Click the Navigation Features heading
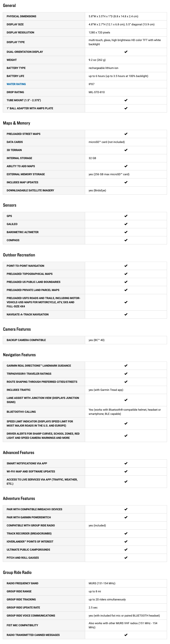This screenshot has height=644, width=170. pos(19,355)
